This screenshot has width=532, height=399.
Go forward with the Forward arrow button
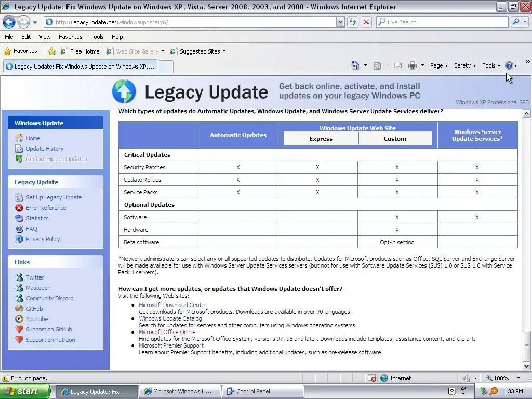[x=23, y=22]
